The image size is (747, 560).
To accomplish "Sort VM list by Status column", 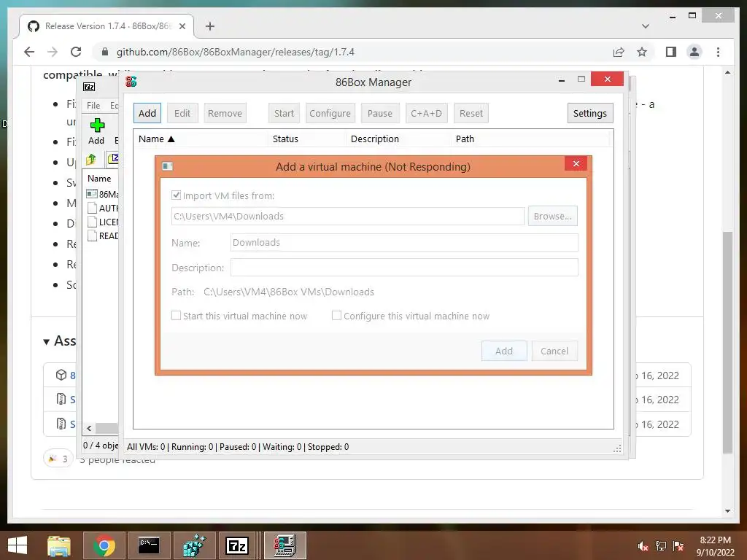I will [307, 139].
